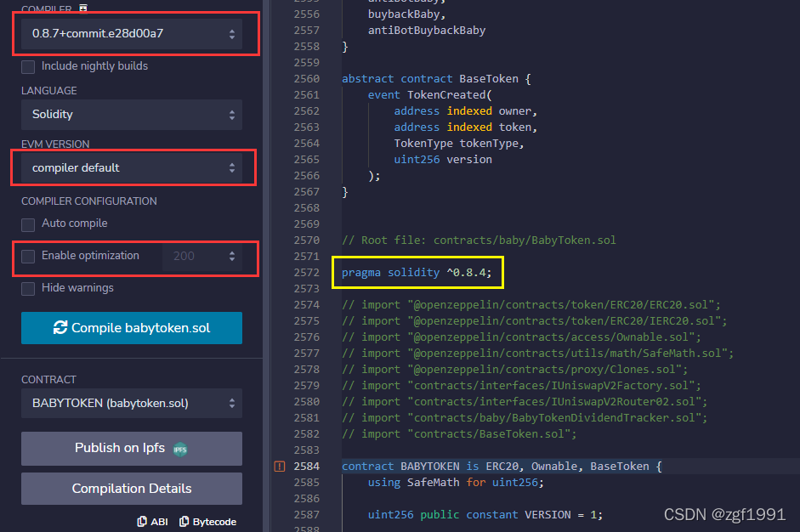Check the Hide warnings checkbox

click(x=28, y=289)
